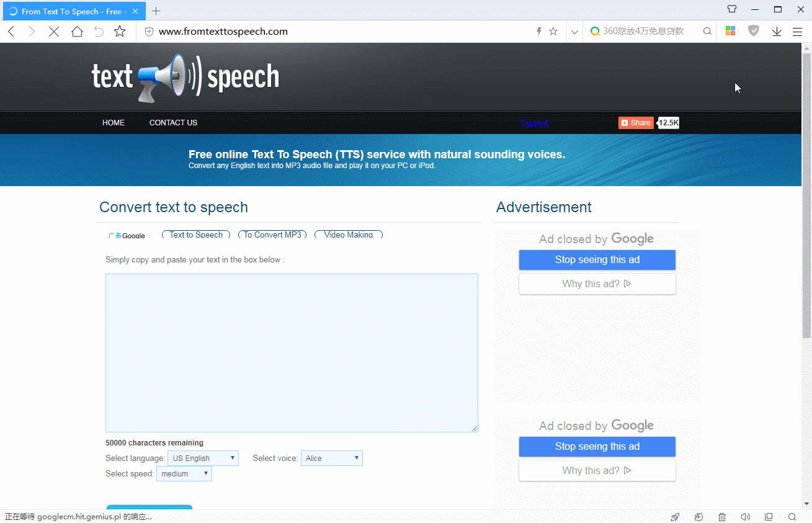Screen dimensions: 812x523
Task: Click the browser home icon
Action: tap(77, 32)
